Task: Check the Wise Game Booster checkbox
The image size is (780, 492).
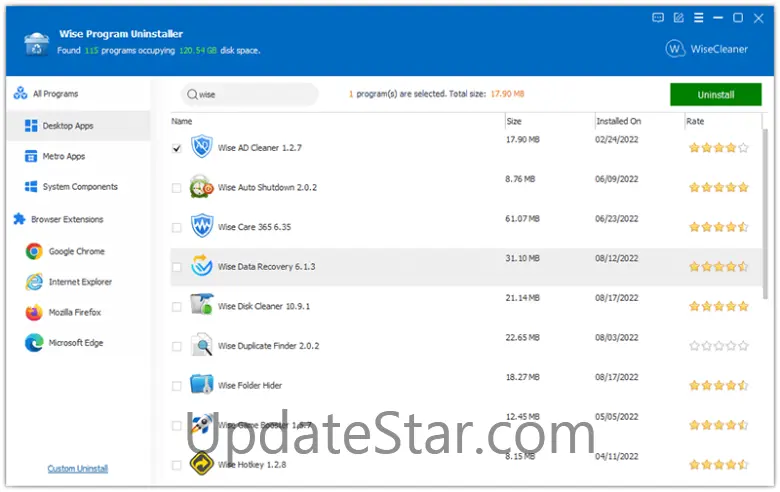Action: pyautogui.click(x=177, y=426)
